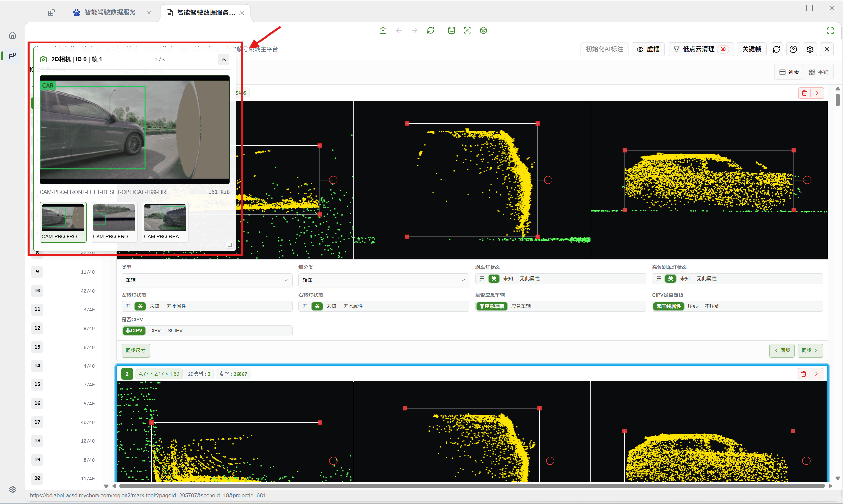843x504 pixels.
Task: Switch to the first 智能驾驶数据服务 browser tab
Action: pos(112,13)
